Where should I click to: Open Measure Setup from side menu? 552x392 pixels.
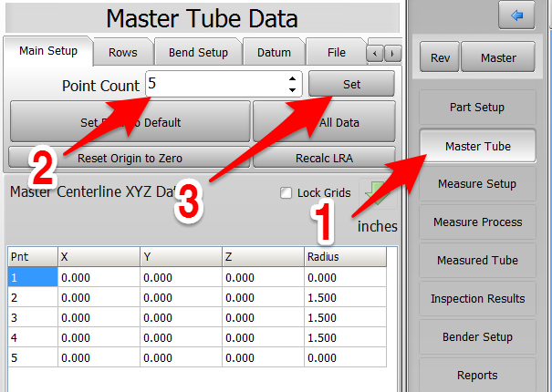(477, 184)
